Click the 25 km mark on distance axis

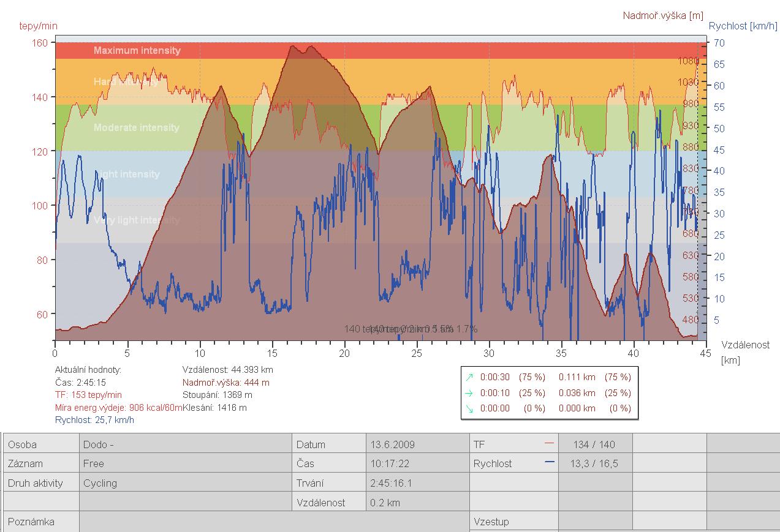tap(417, 353)
